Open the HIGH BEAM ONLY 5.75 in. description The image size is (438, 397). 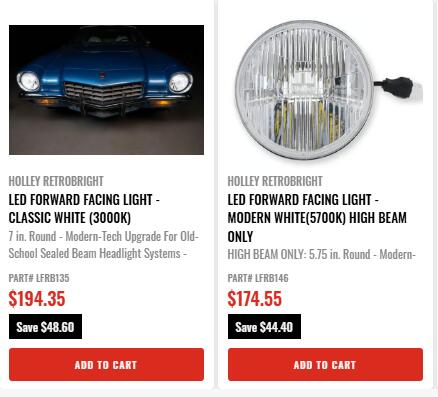pos(322,255)
